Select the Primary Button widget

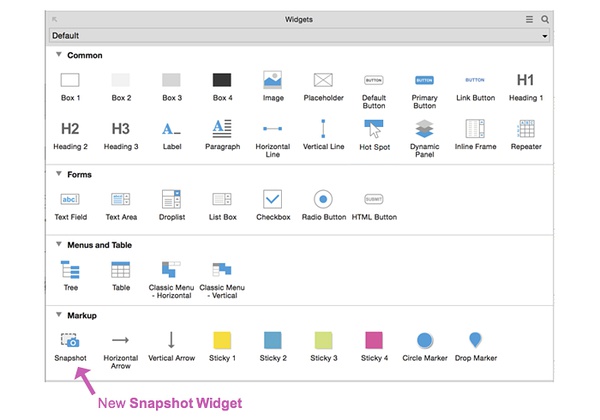pyautogui.click(x=424, y=80)
